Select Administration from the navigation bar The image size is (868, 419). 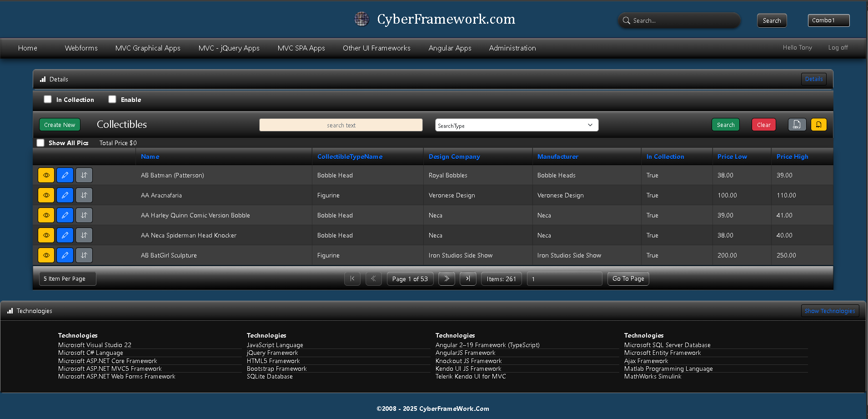tap(512, 48)
